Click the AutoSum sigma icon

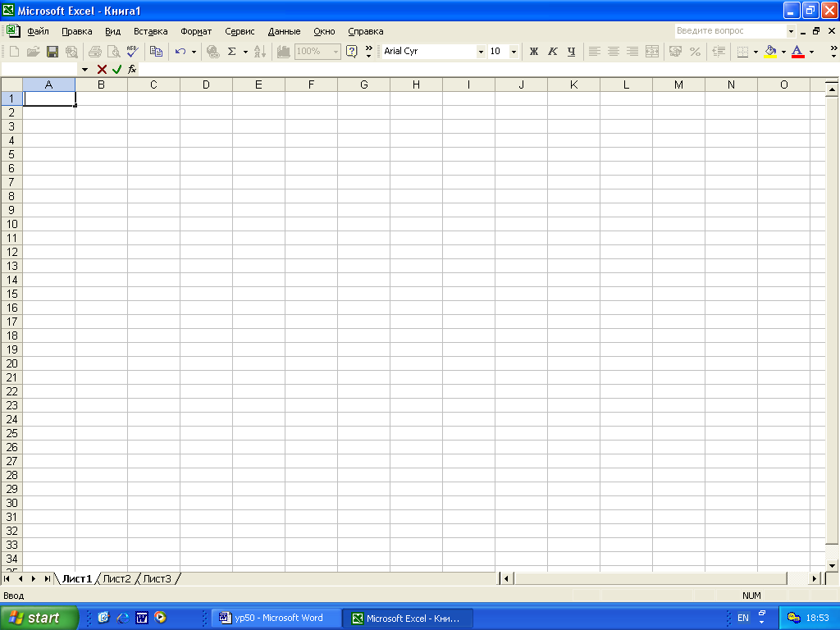click(232, 52)
